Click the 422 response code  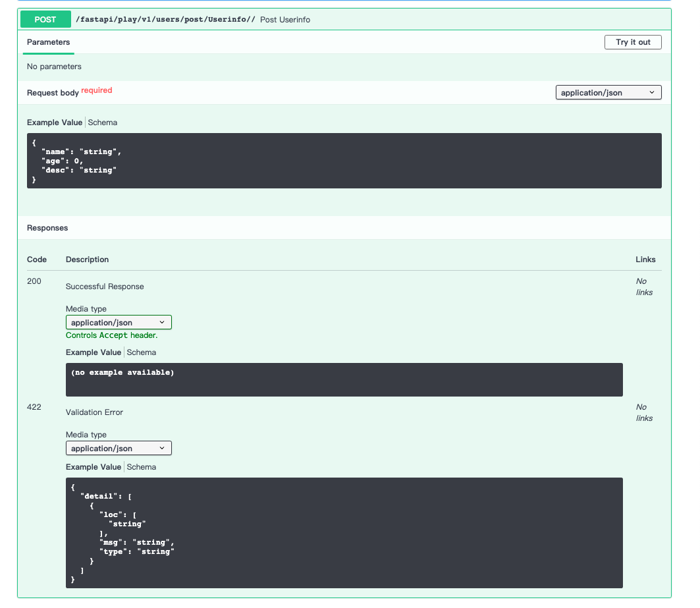pyautogui.click(x=34, y=407)
